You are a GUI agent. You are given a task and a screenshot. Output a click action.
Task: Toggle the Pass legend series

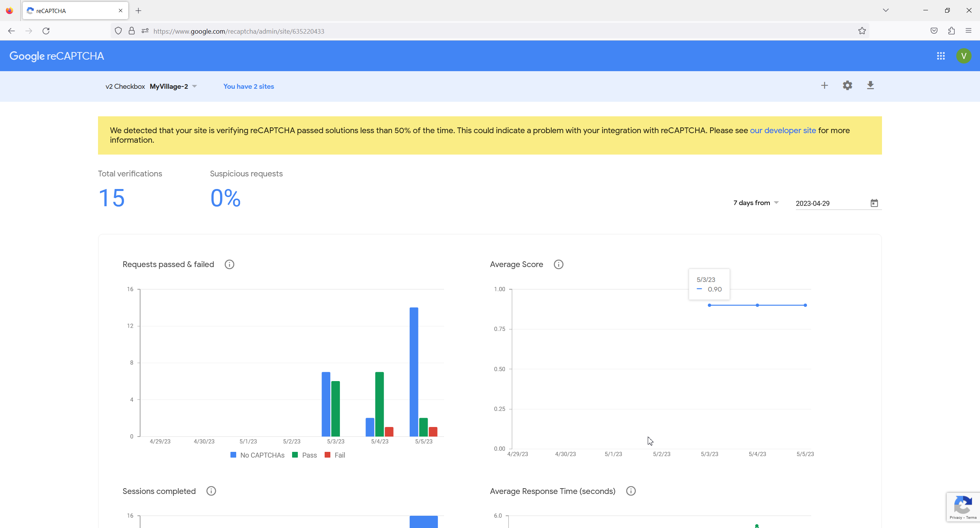305,455
